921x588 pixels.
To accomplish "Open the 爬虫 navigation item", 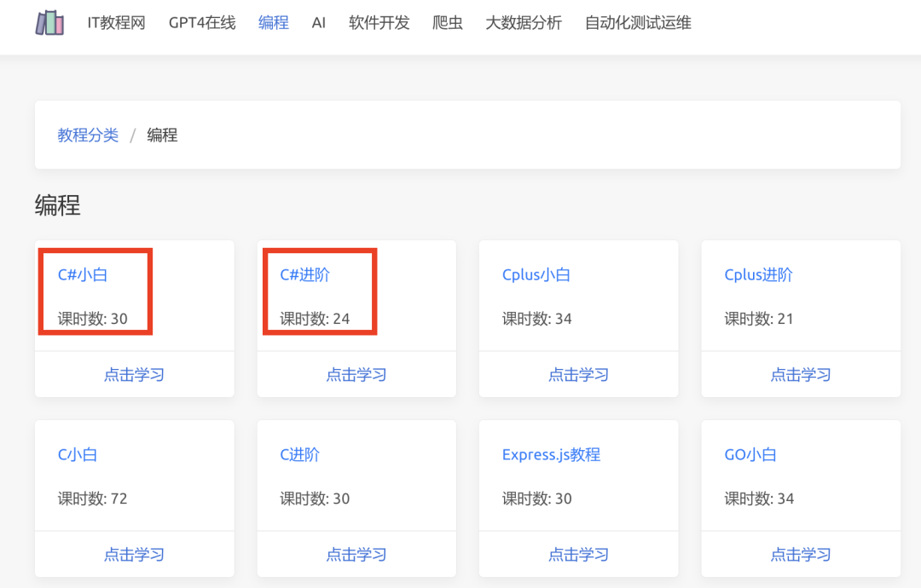I will (448, 23).
